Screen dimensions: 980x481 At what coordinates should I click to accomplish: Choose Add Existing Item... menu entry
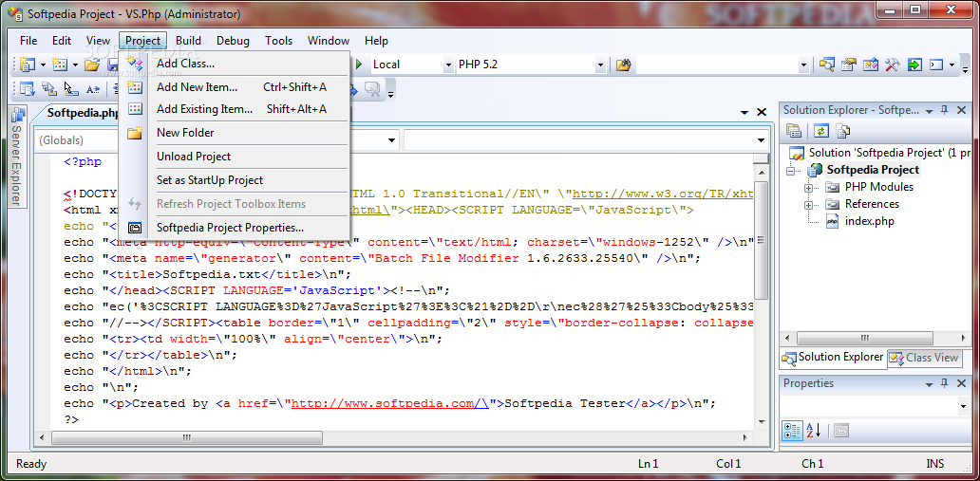[234, 109]
